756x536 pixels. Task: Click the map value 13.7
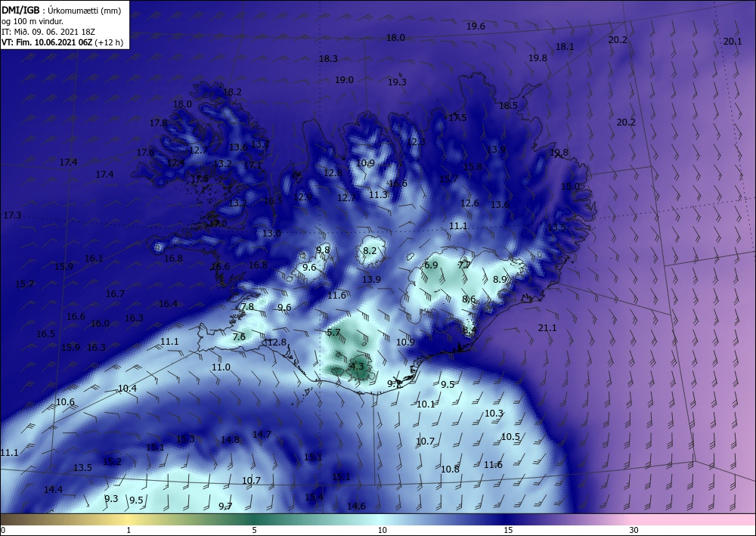(260, 144)
